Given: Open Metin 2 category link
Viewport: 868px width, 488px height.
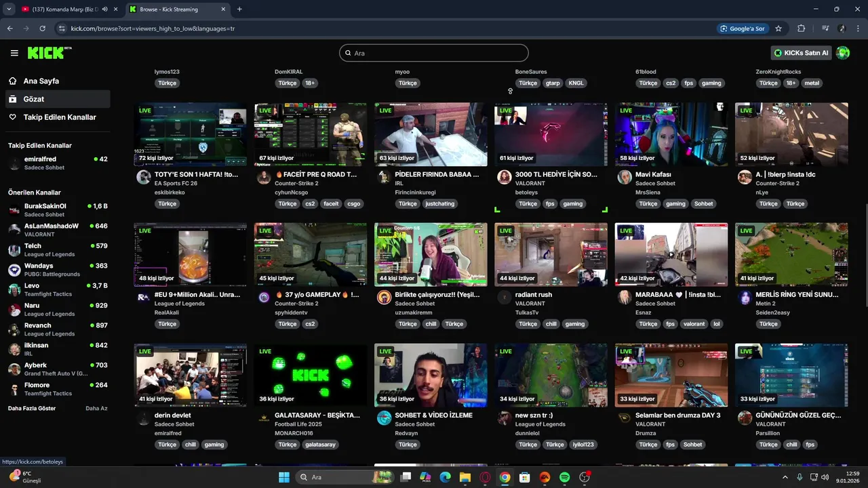Looking at the screenshot, I should pos(767,304).
